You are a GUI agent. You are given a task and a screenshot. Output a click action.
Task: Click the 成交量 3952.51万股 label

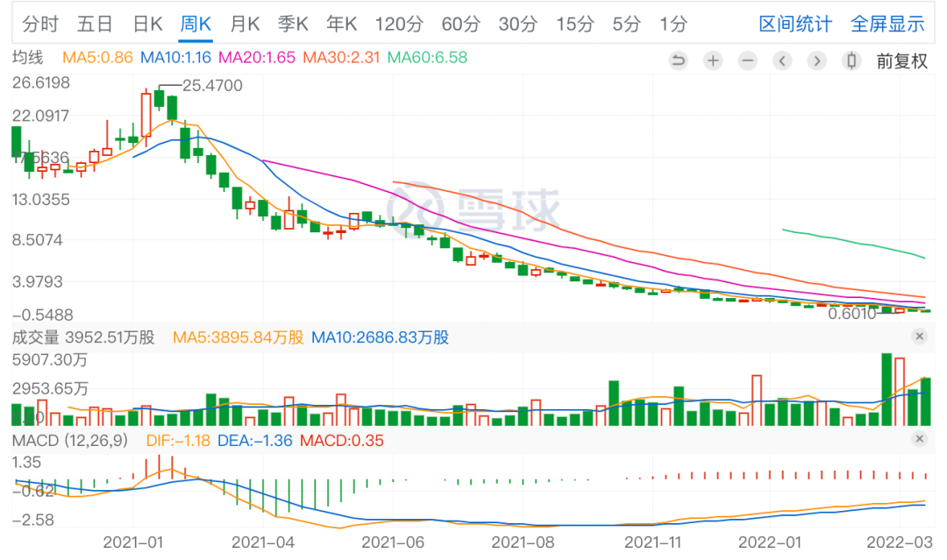pos(83,337)
